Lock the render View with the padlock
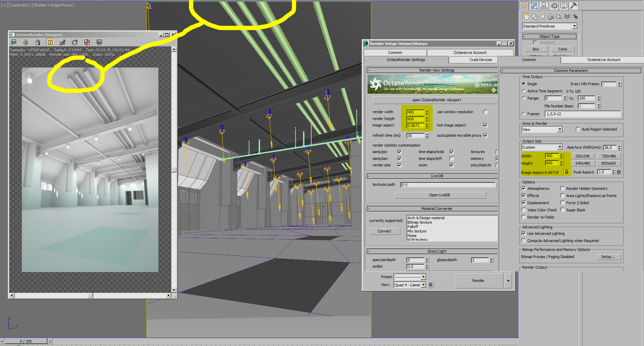The width and height of the screenshot is (644, 346). 431,285
